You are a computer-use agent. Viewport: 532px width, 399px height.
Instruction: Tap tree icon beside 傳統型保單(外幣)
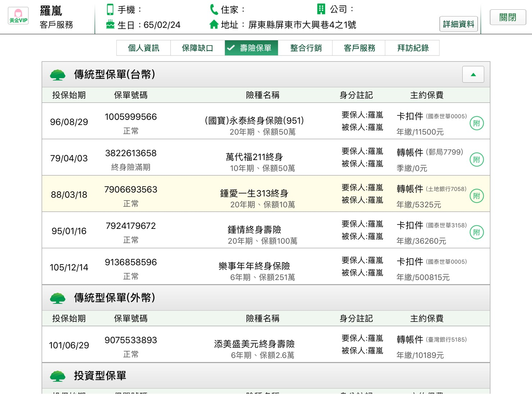(58, 298)
